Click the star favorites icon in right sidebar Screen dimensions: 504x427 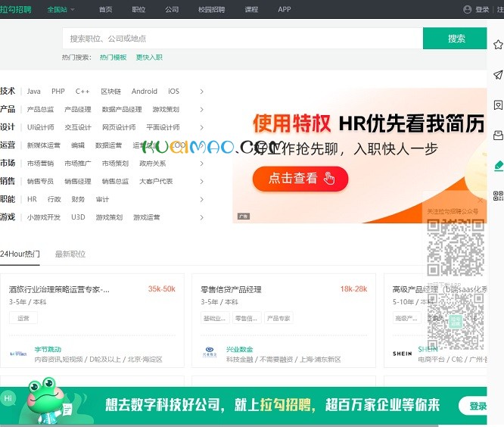click(498, 45)
